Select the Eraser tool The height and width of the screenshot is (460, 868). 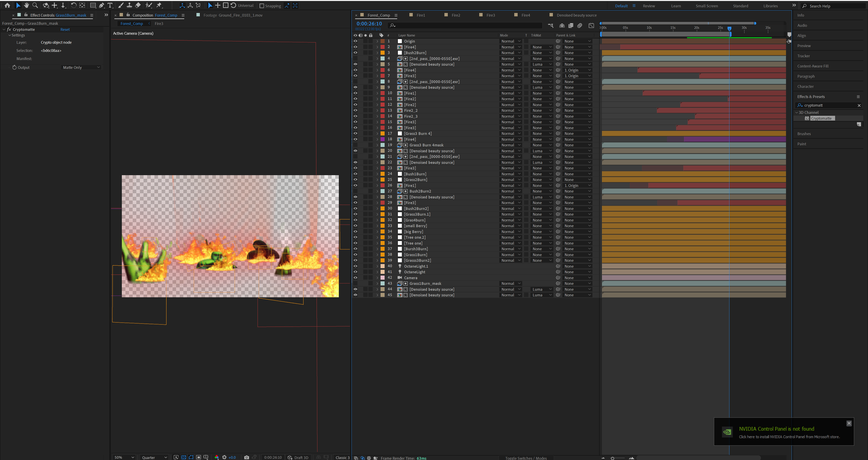[x=138, y=5]
